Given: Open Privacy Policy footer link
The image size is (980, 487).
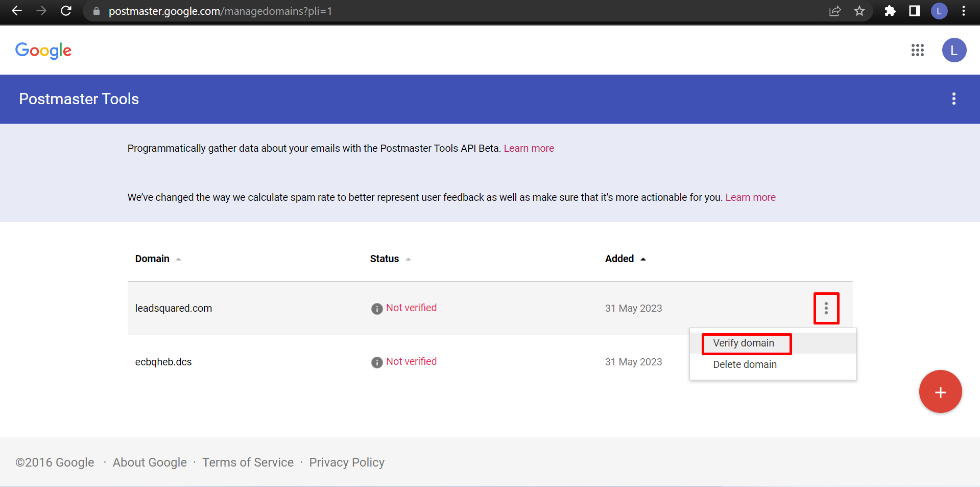Looking at the screenshot, I should click(347, 462).
